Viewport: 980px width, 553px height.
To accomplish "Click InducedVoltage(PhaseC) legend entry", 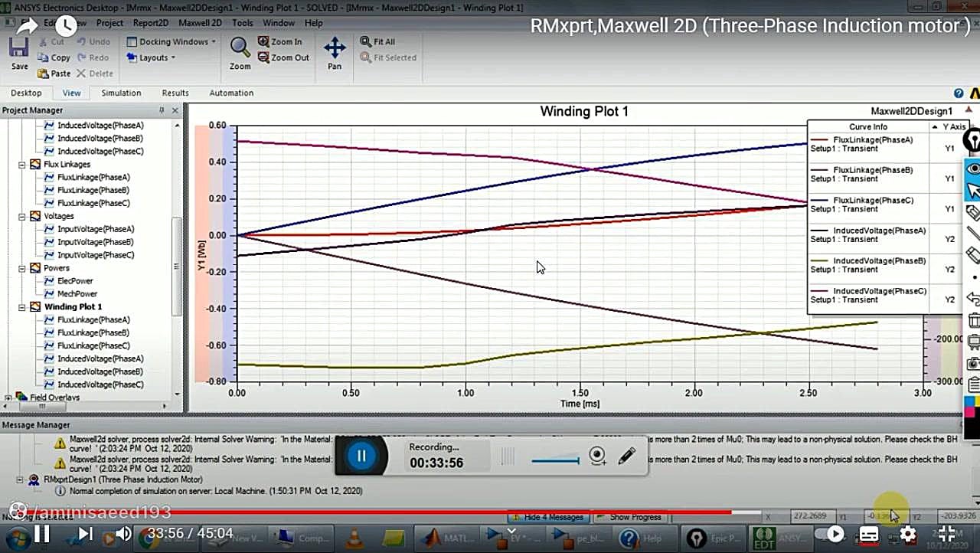I will click(868, 296).
